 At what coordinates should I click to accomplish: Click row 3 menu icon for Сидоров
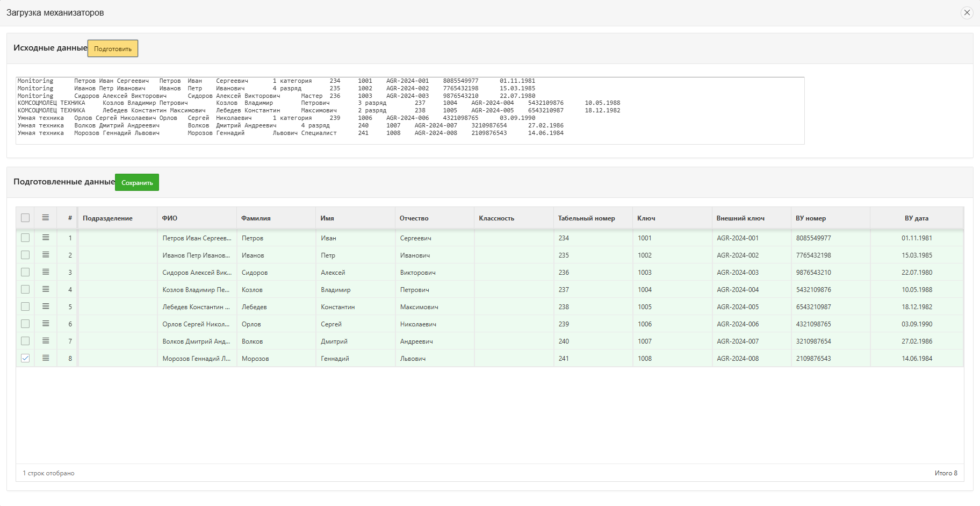tap(46, 272)
